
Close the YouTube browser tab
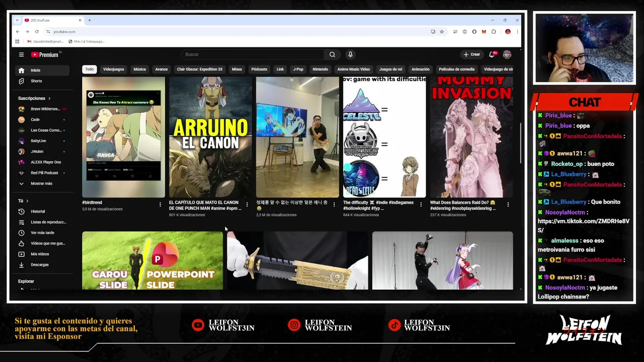tap(79, 20)
